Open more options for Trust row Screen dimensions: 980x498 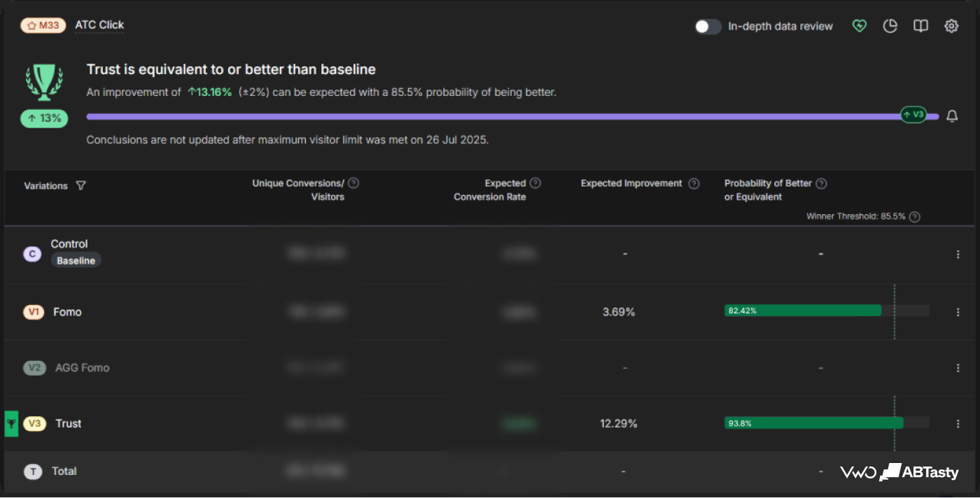tap(958, 424)
